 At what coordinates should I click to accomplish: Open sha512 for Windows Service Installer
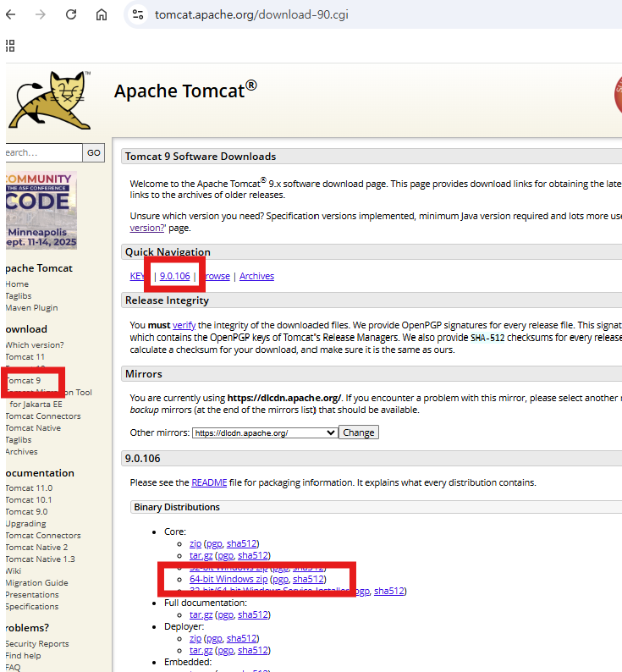click(388, 591)
